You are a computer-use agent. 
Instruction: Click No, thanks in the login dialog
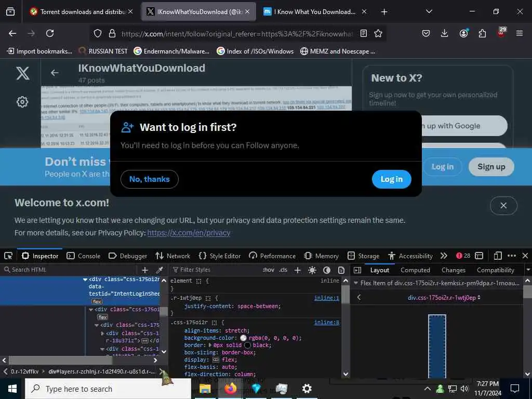click(x=149, y=179)
